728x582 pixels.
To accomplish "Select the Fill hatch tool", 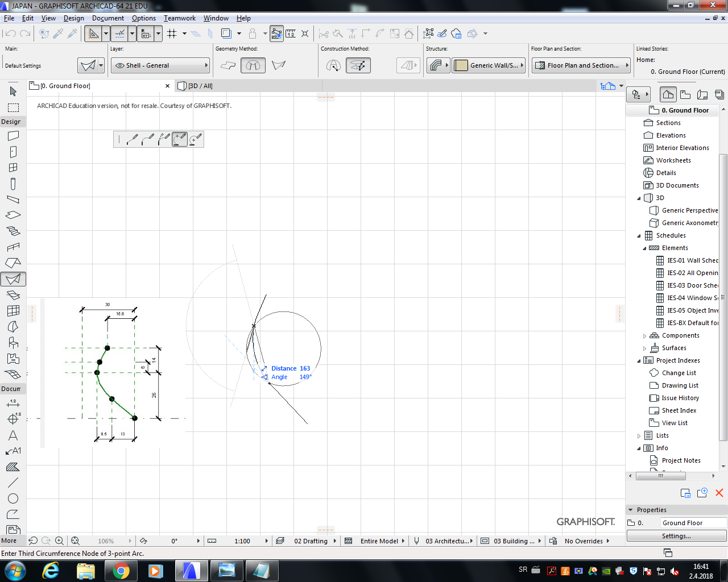I will (x=13, y=467).
